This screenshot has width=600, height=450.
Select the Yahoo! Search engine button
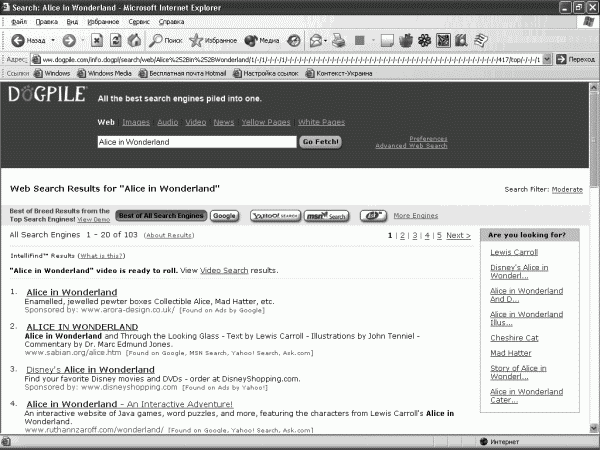pyautogui.click(x=275, y=216)
